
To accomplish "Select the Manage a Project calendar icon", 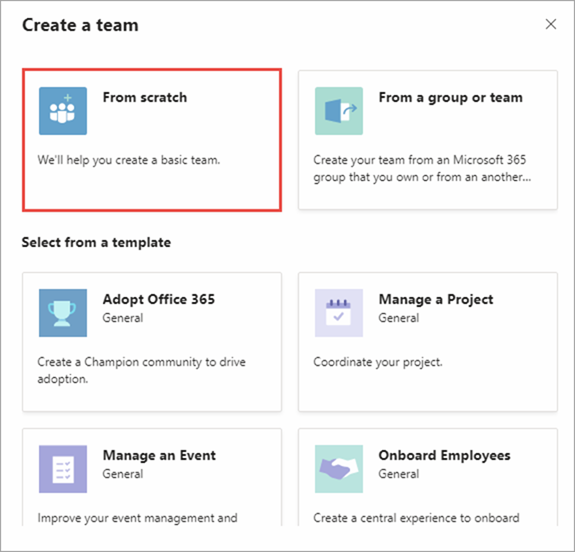I will coord(339,313).
